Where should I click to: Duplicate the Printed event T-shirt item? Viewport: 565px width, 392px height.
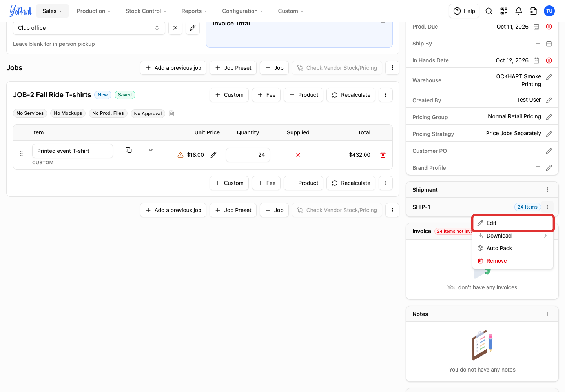pyautogui.click(x=129, y=150)
